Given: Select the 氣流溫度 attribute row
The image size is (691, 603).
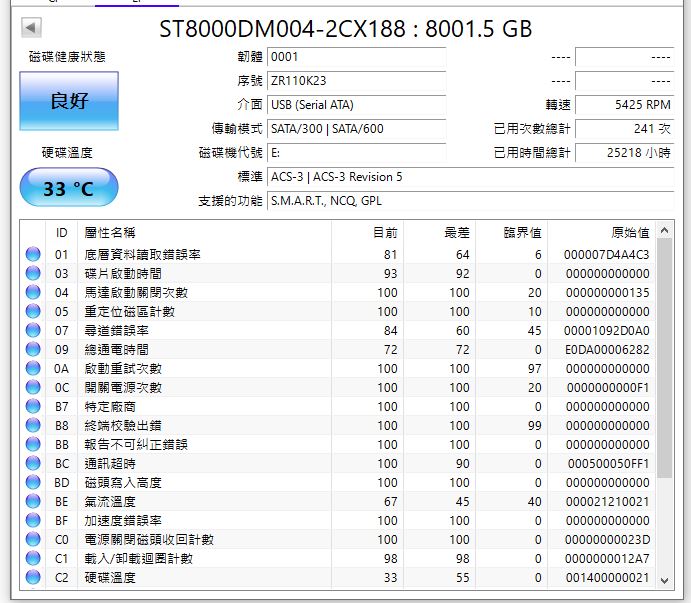Looking at the screenshot, I should [x=338, y=501].
